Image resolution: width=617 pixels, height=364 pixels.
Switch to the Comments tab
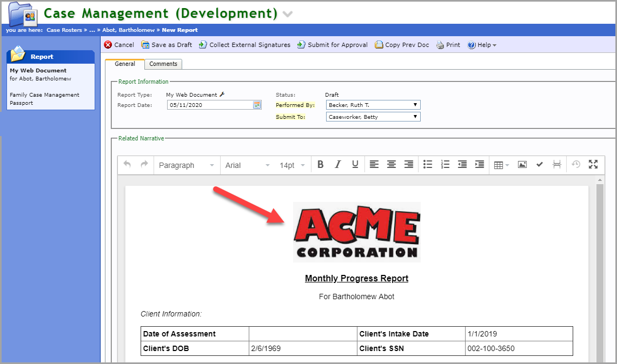[163, 64]
